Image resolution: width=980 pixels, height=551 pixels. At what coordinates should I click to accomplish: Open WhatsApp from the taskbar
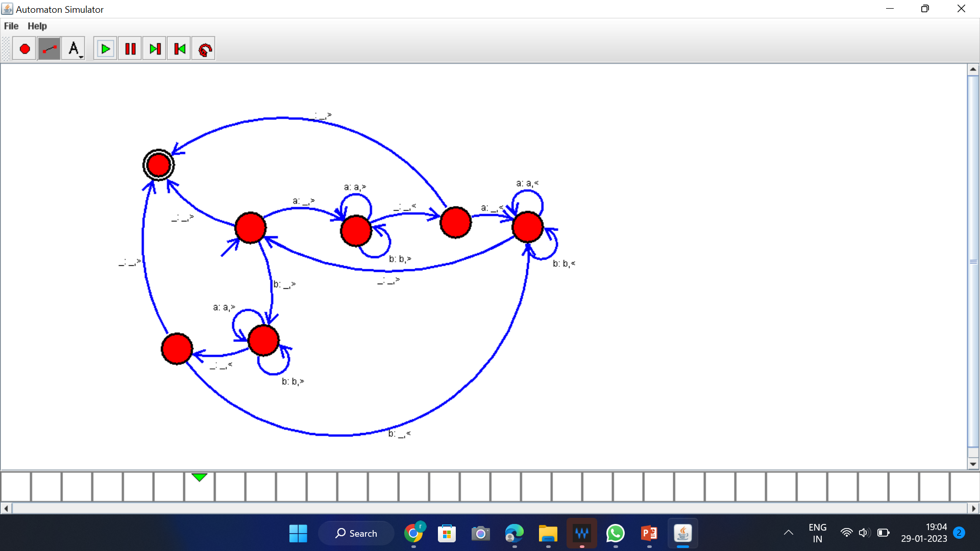(x=615, y=534)
